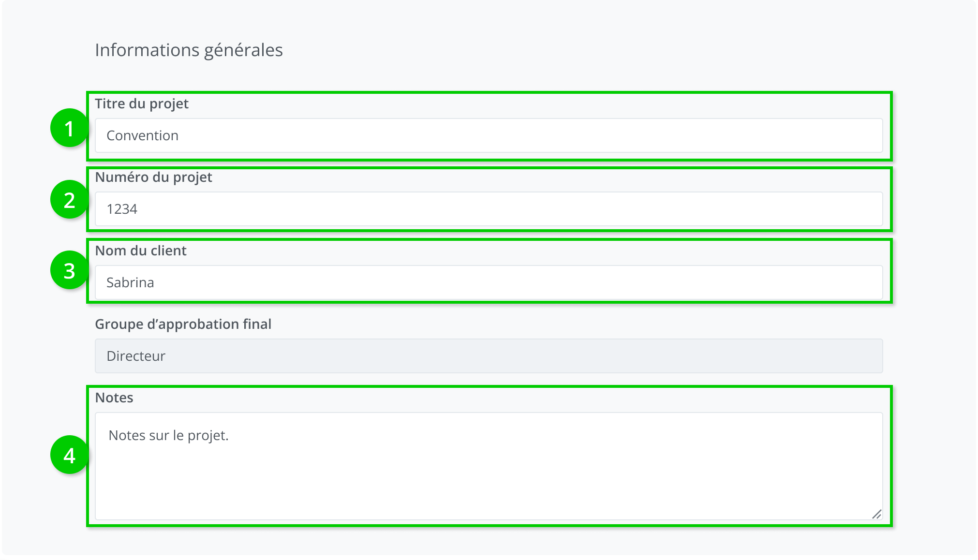Click the green number 4 badge
Screen dimensions: 978x560
tap(69, 455)
